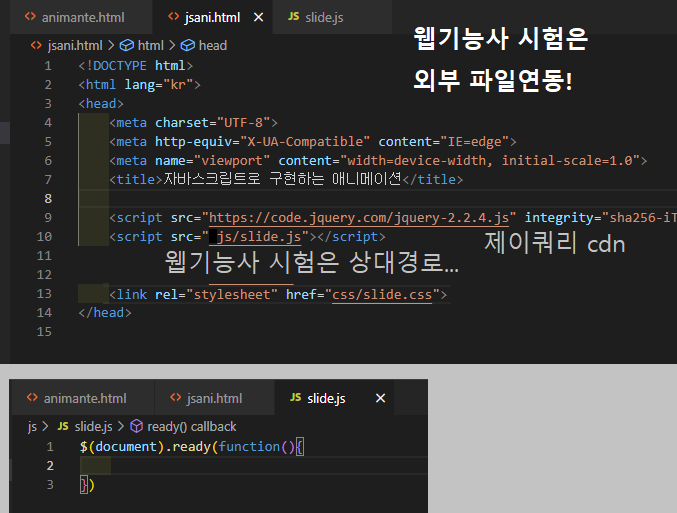Click HTML file icon on bottom jsani.html tab

pos(176,397)
